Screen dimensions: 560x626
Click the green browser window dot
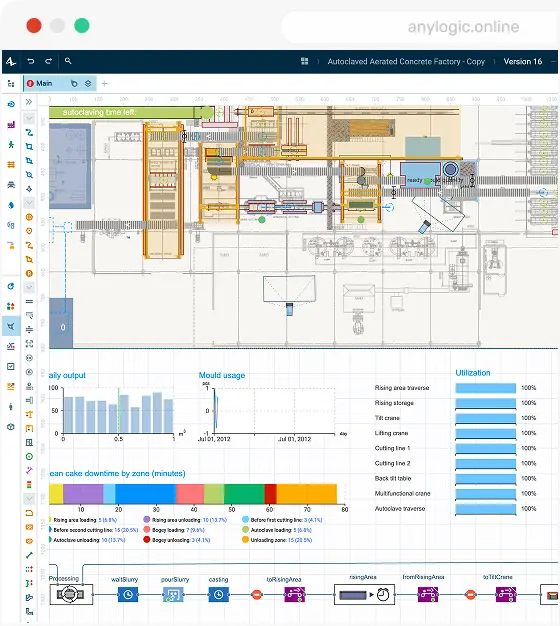point(82,26)
